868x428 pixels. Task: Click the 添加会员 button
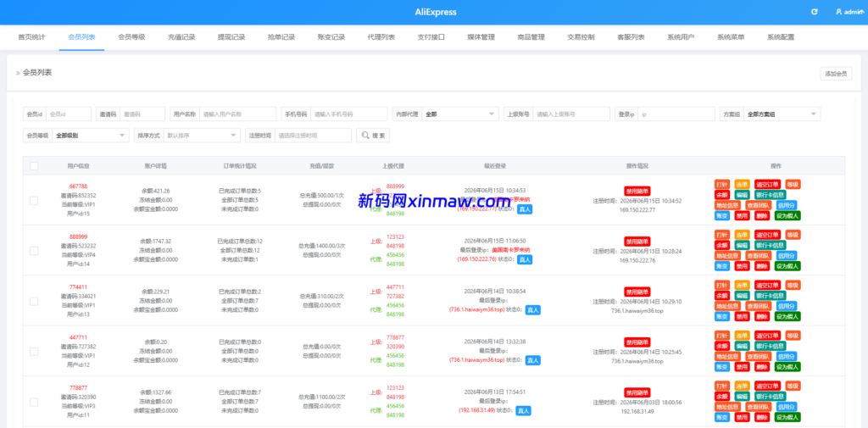836,74
